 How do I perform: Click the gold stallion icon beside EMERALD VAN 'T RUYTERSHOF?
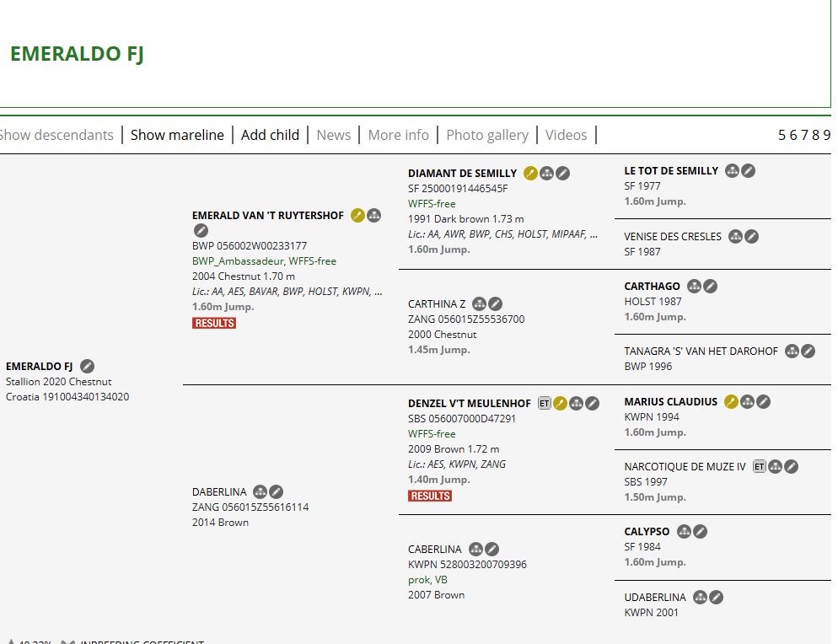pyautogui.click(x=357, y=216)
